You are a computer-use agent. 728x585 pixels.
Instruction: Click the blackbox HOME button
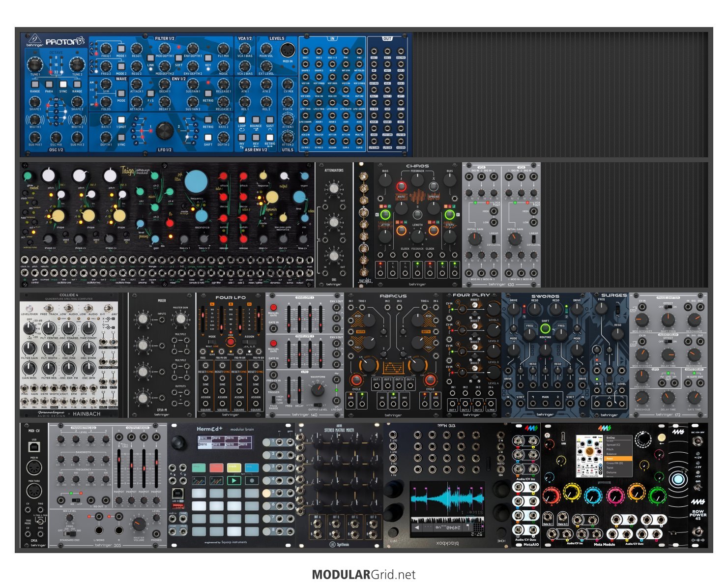point(500,533)
